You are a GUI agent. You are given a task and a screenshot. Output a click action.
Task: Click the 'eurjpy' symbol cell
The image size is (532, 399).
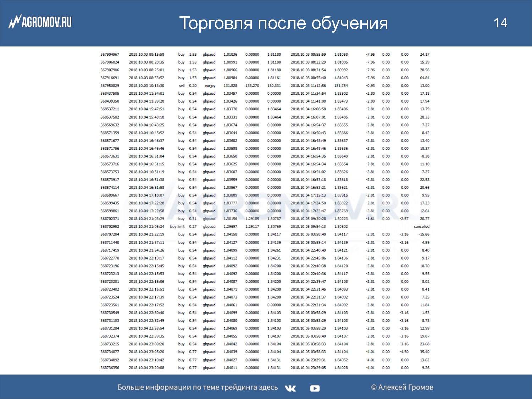(210, 85)
